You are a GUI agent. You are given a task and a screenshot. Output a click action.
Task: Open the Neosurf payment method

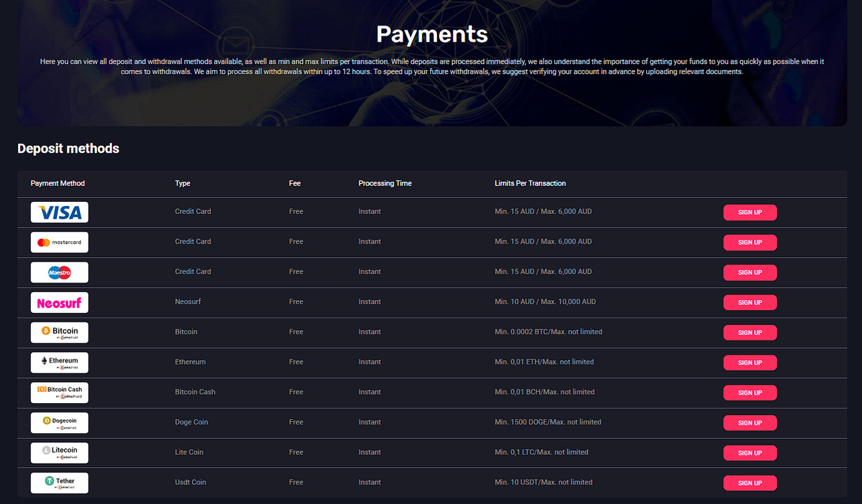tap(59, 302)
